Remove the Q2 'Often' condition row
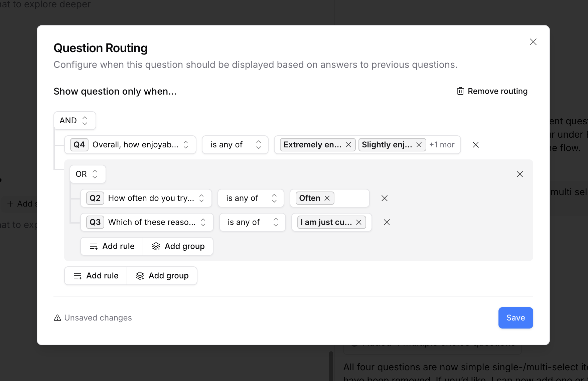The image size is (588, 381). pos(384,198)
